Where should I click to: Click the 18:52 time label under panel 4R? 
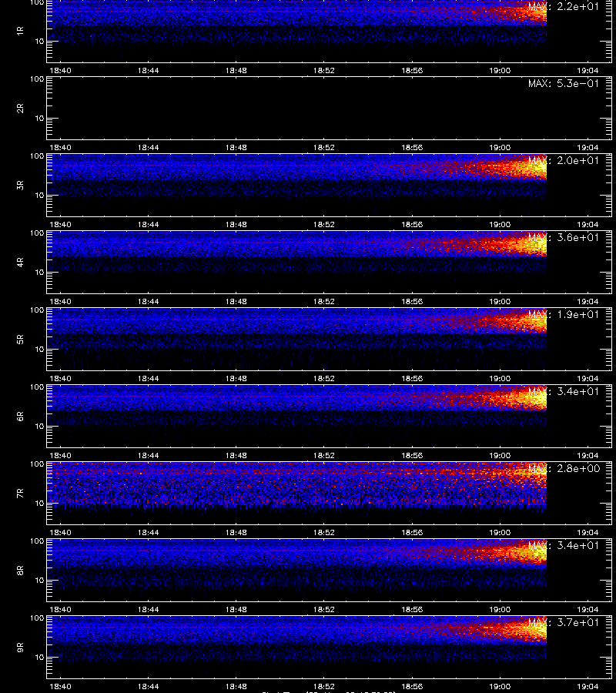coord(324,301)
